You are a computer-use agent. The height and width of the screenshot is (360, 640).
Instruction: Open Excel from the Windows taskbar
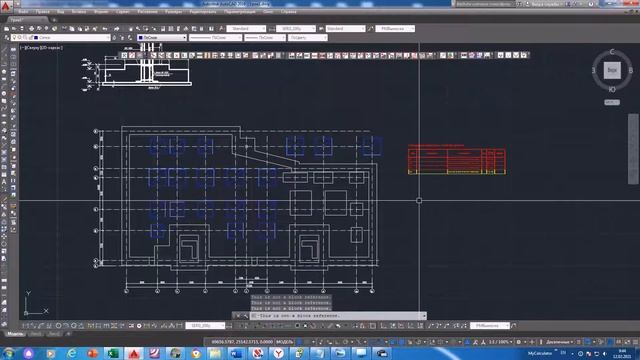click(x=113, y=353)
